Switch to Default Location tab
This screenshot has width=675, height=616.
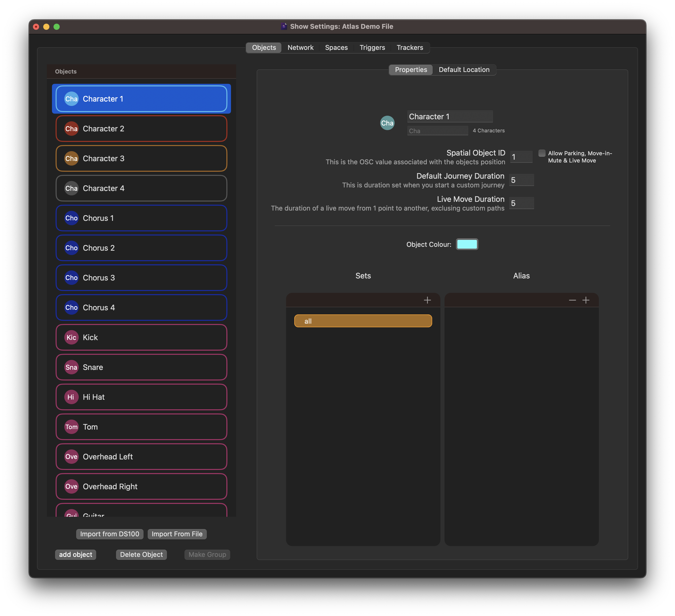coord(464,70)
